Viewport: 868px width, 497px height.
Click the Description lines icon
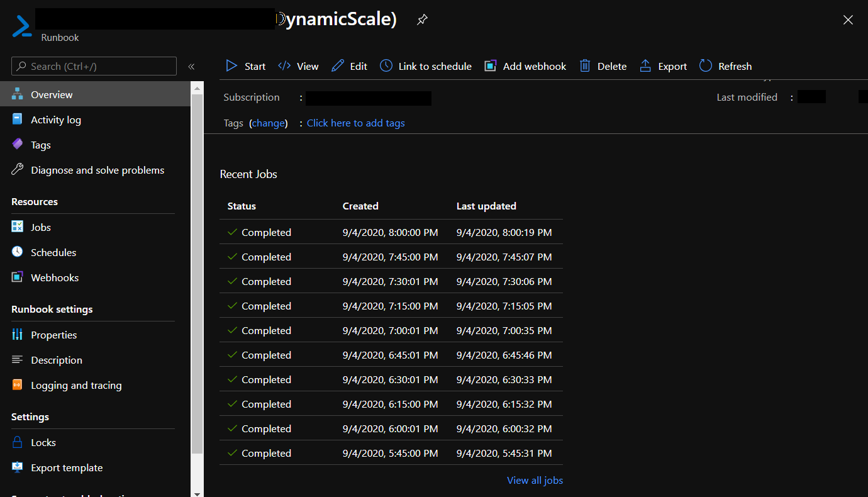tap(18, 360)
